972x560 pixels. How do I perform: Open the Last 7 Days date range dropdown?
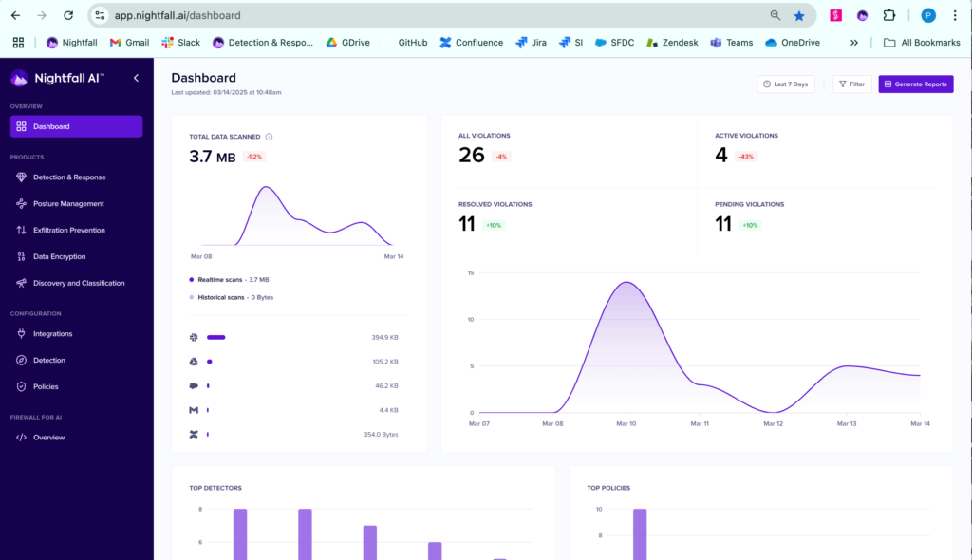click(x=785, y=84)
